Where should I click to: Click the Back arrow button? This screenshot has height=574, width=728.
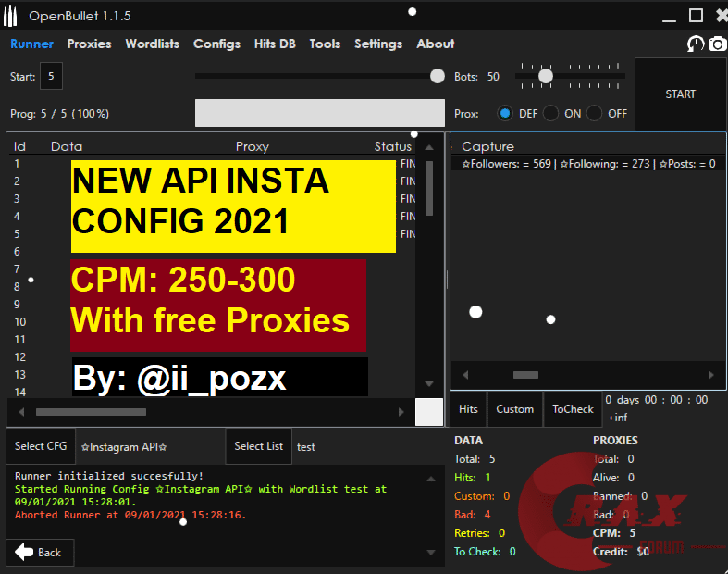40,552
